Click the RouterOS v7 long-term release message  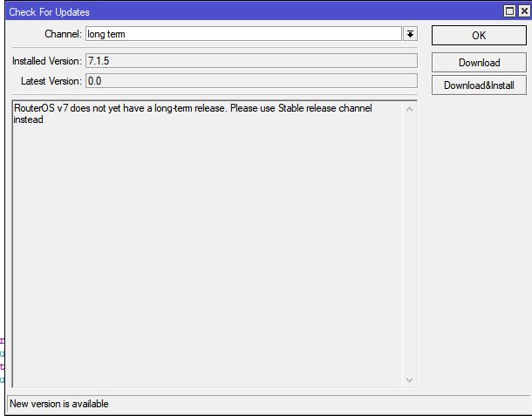pyautogui.click(x=193, y=113)
